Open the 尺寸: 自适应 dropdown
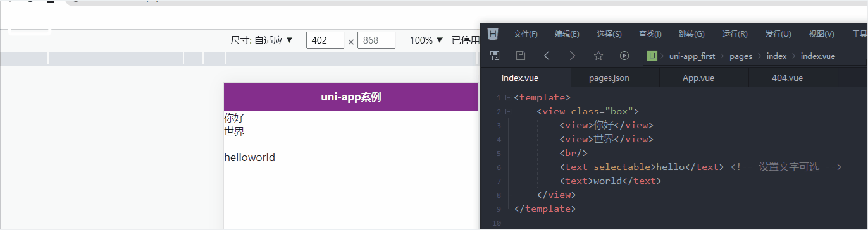Screen dimensions: 868x230 point(262,40)
